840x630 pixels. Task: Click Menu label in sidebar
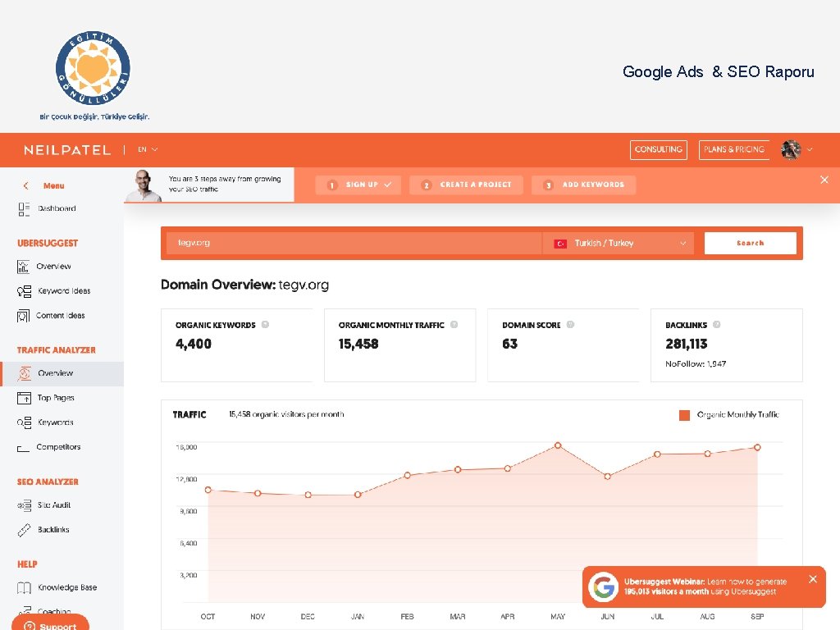[53, 186]
